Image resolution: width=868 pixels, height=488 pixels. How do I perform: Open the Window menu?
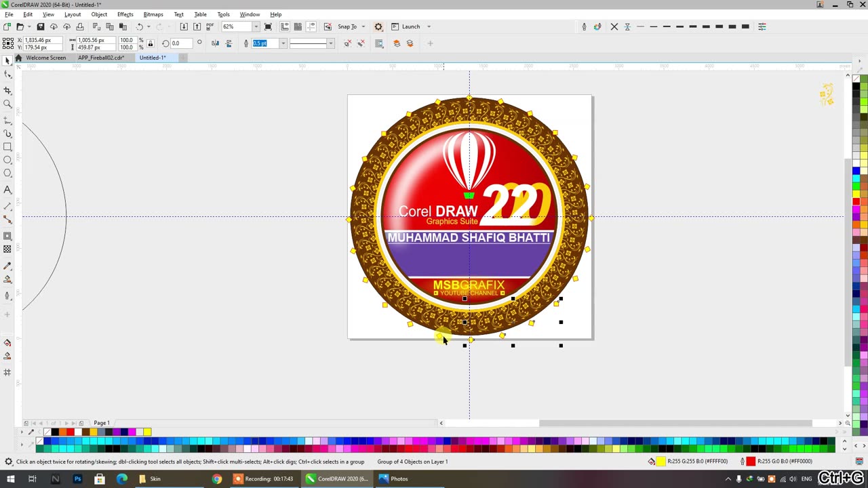[250, 14]
